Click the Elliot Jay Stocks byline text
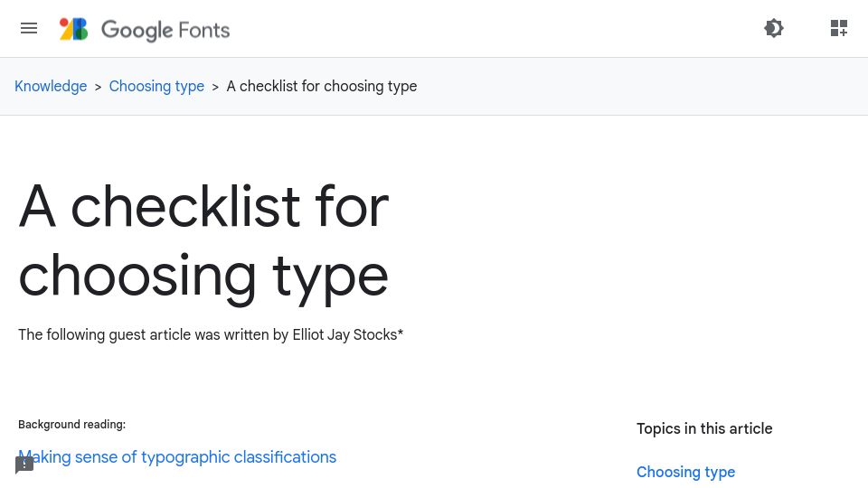868x488 pixels. pos(211,334)
